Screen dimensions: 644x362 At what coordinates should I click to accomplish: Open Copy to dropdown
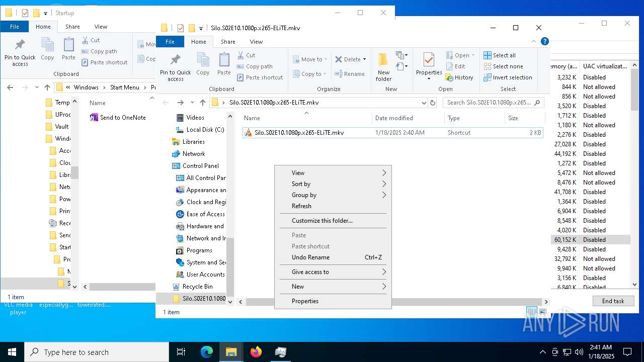pos(310,74)
